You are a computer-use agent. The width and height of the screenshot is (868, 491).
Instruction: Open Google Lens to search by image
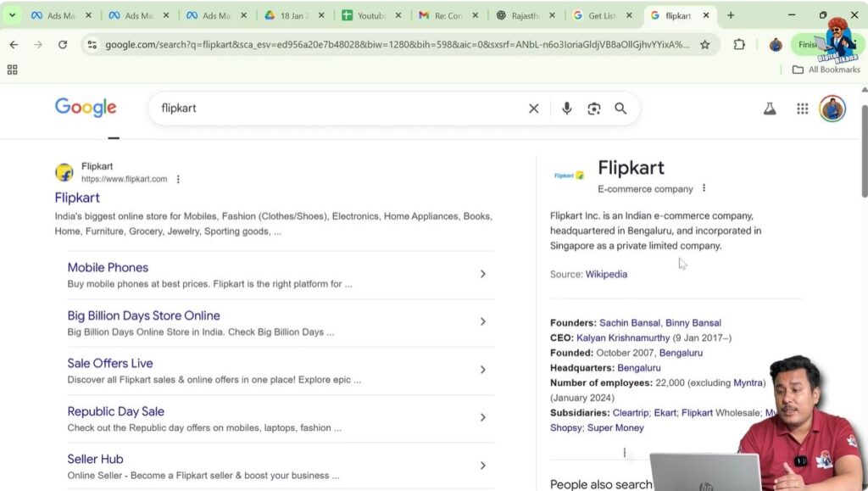[593, 109]
